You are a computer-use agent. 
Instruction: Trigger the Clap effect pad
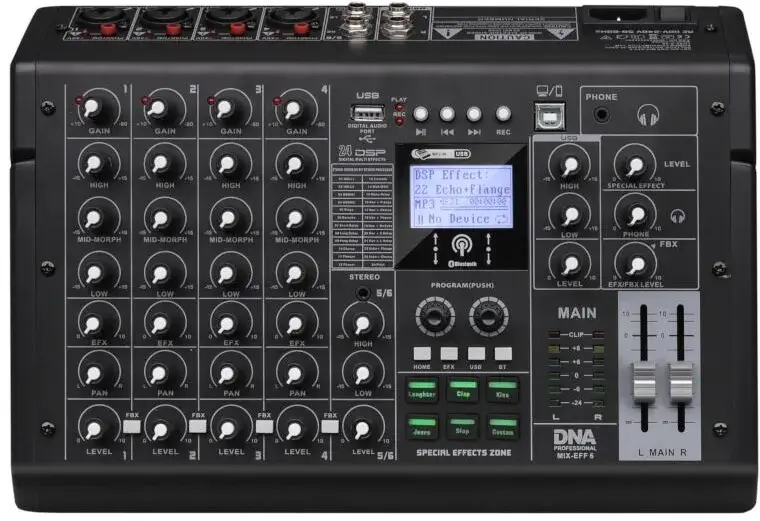pyautogui.click(x=462, y=390)
